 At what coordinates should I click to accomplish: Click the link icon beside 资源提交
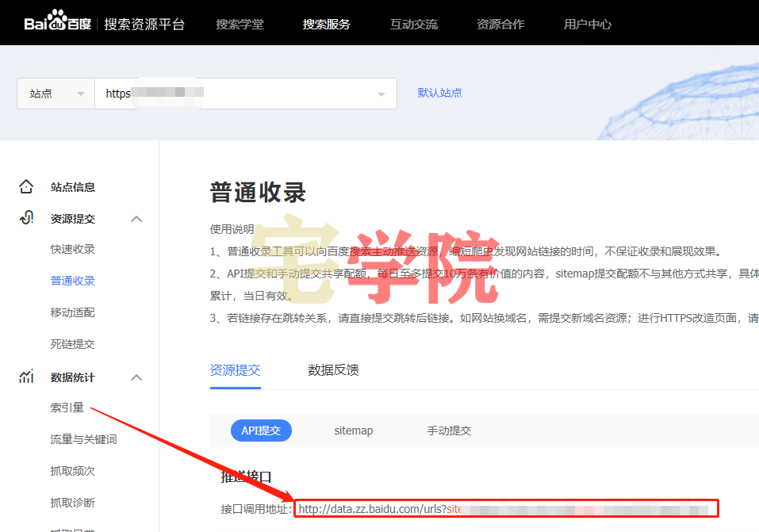click(26, 219)
